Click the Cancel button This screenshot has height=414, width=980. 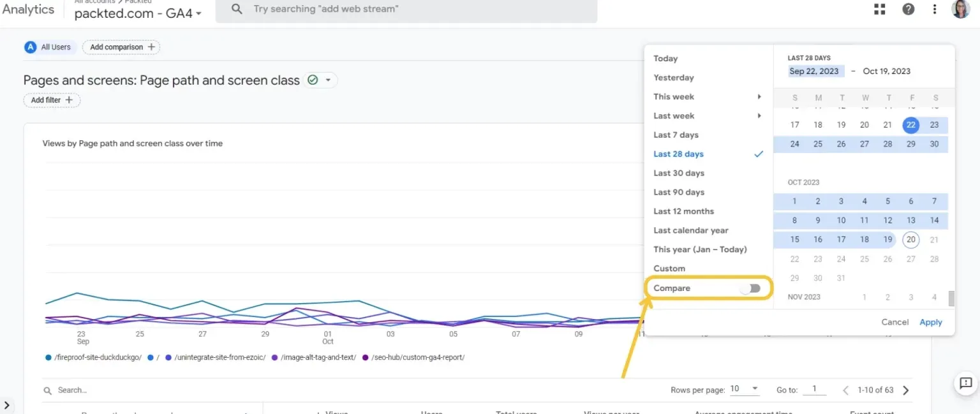pyautogui.click(x=895, y=322)
